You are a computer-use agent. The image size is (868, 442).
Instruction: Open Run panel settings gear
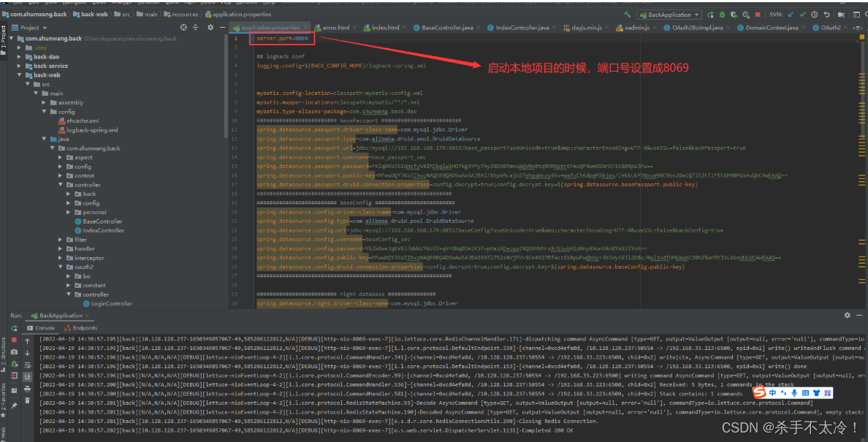pos(846,316)
